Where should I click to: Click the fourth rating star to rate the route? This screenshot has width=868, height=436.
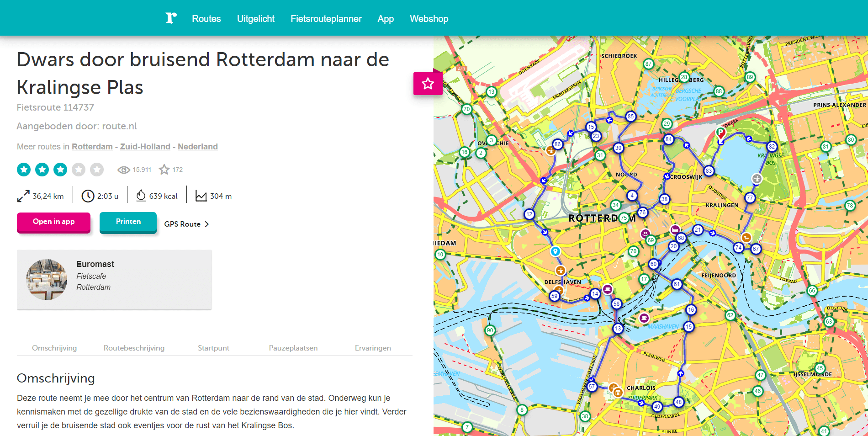(x=79, y=169)
